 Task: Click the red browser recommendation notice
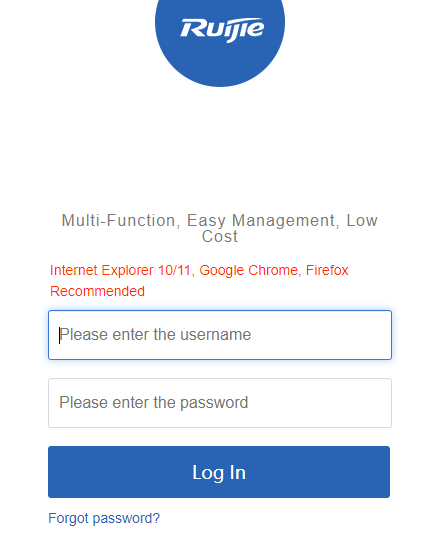click(x=199, y=281)
